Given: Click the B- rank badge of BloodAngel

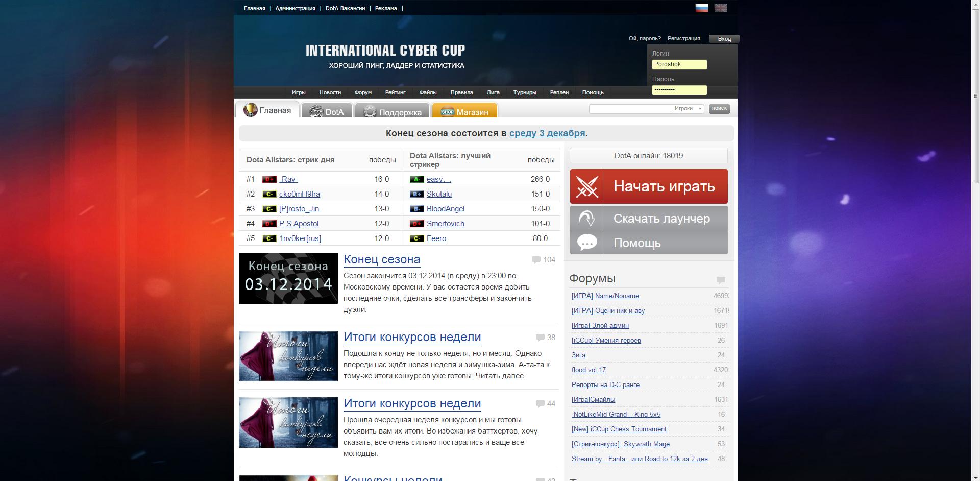Looking at the screenshot, I should pyautogui.click(x=416, y=209).
